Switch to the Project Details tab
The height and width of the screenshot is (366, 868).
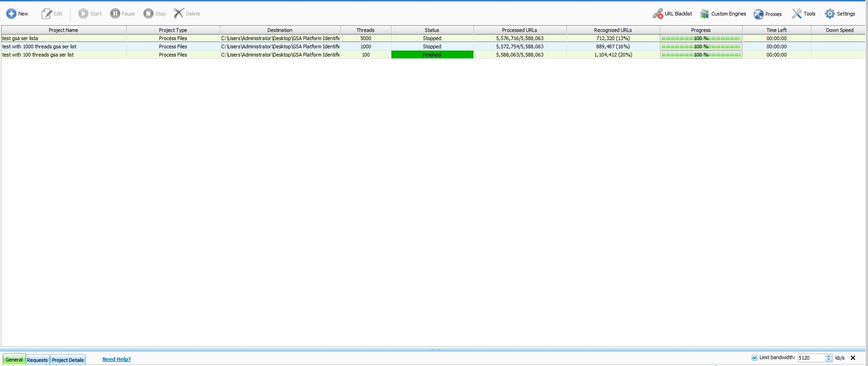point(68,360)
